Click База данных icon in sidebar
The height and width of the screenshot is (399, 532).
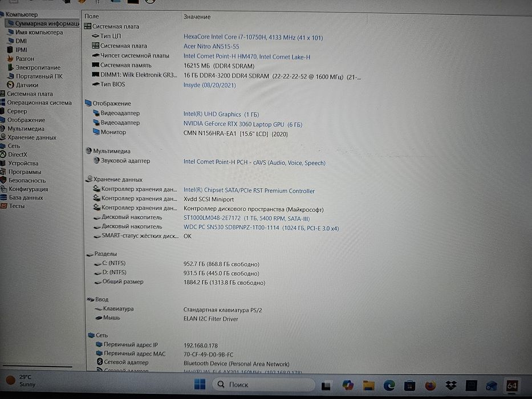pos(3,197)
